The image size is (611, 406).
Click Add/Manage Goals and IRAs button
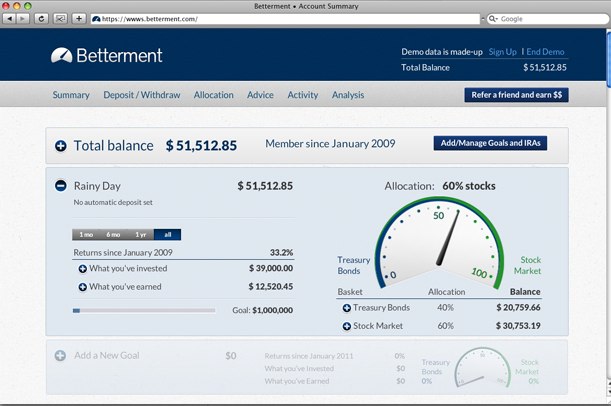pyautogui.click(x=490, y=144)
